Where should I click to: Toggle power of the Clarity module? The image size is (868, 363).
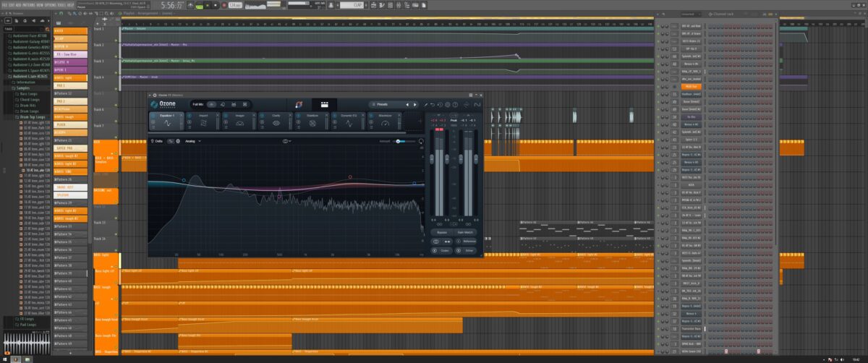point(262,116)
